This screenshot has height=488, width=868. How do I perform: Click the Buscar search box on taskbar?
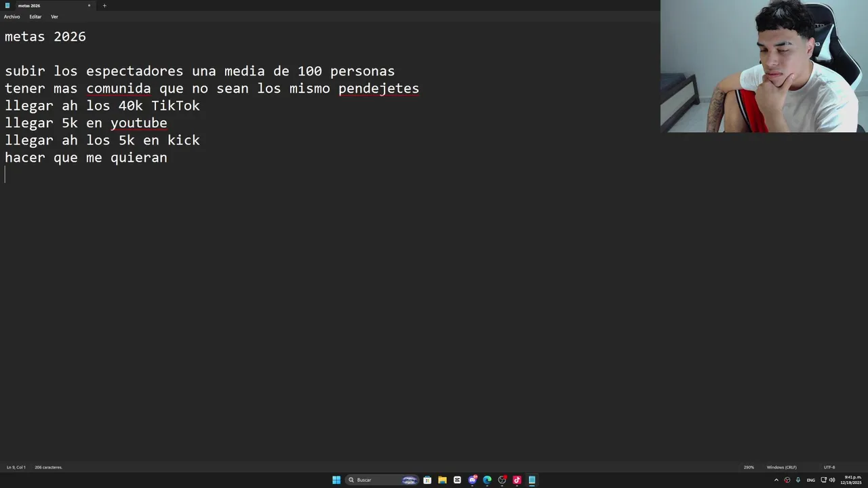pos(382,480)
